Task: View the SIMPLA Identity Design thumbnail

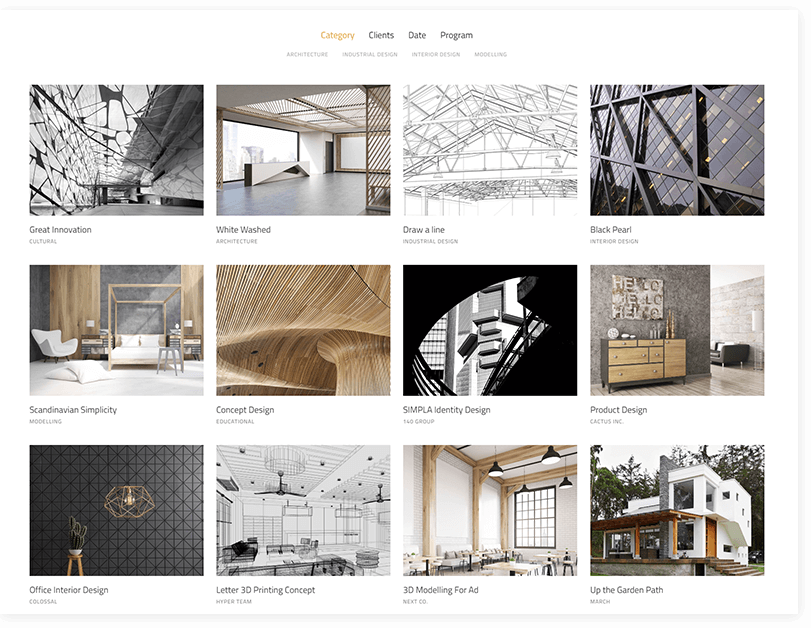Action: pyautogui.click(x=490, y=330)
